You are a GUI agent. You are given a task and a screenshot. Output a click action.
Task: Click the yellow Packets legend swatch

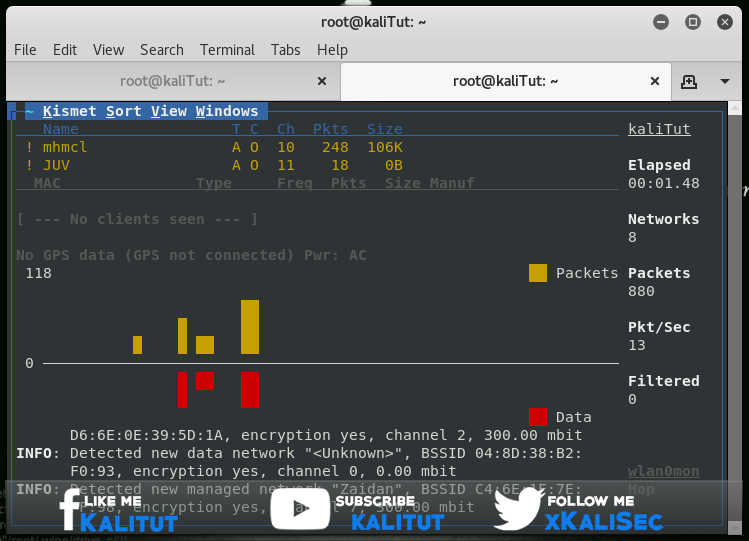538,273
